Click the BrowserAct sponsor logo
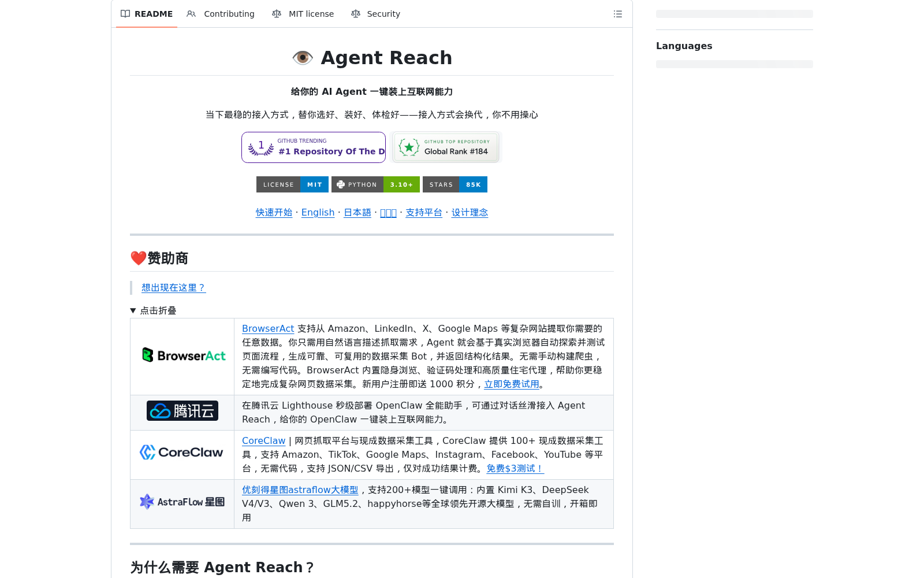Viewport: 924px width, 578px height. click(184, 355)
